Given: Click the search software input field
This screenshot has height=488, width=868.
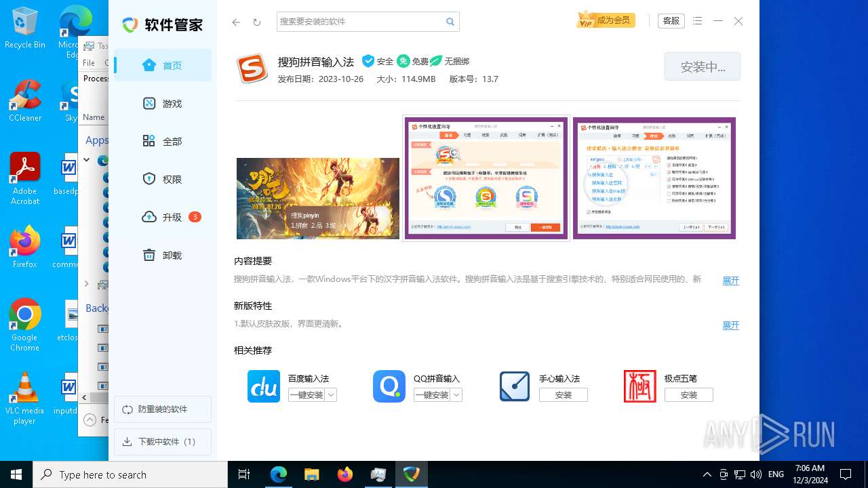Looking at the screenshot, I should coord(359,22).
